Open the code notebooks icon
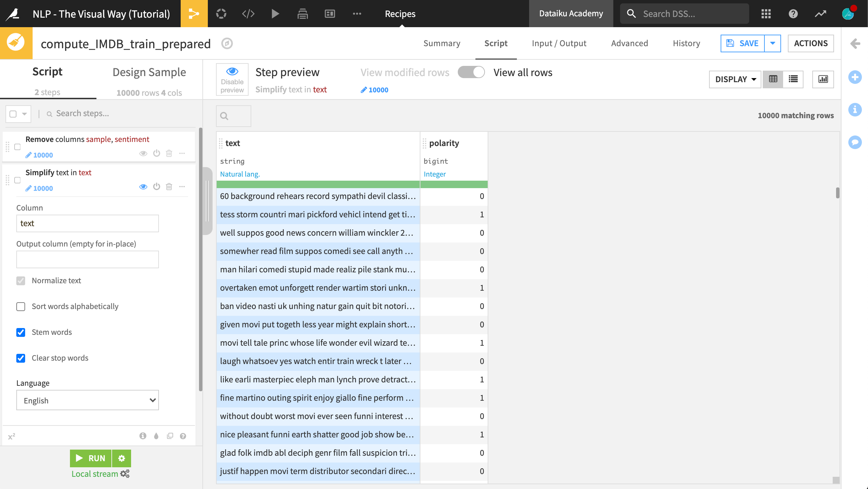The width and height of the screenshot is (868, 489). 248,14
